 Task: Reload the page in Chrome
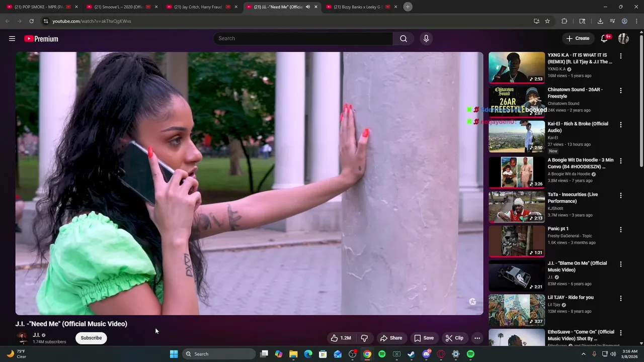click(x=31, y=21)
